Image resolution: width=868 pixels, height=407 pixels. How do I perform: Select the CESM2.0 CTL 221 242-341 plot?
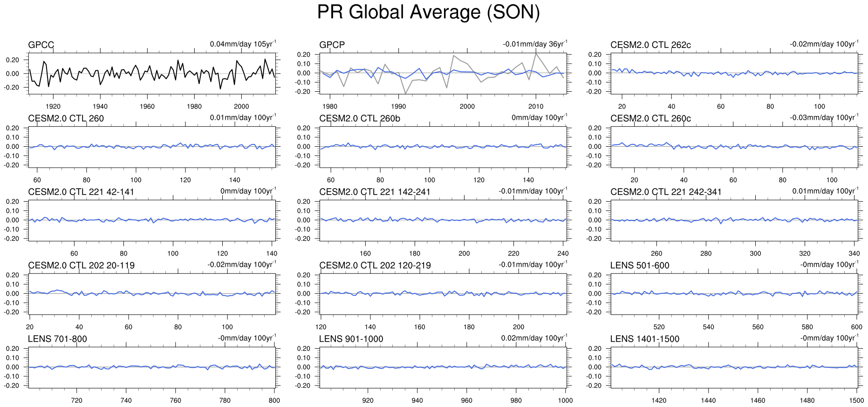click(734, 220)
